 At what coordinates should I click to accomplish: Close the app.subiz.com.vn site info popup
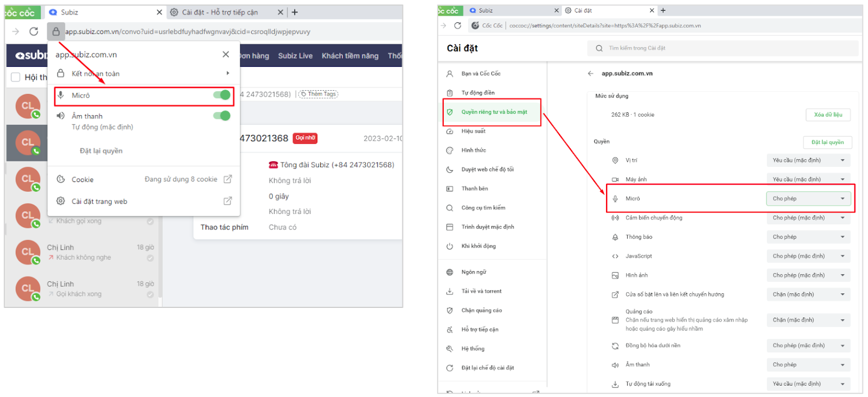pyautogui.click(x=226, y=54)
